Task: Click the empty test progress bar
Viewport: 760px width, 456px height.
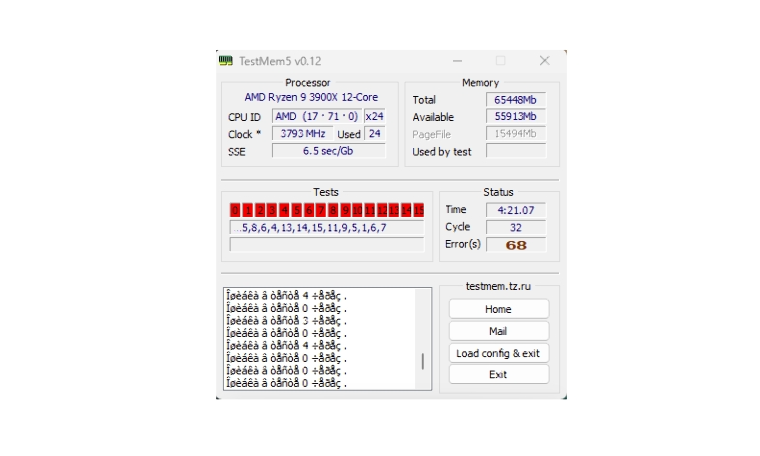Action: pyautogui.click(x=327, y=244)
